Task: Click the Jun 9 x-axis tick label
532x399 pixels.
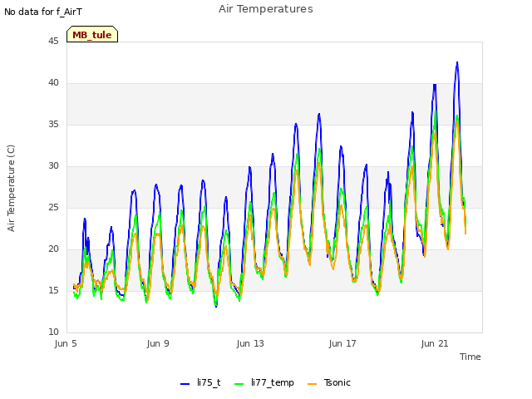Action: pyautogui.click(x=158, y=343)
